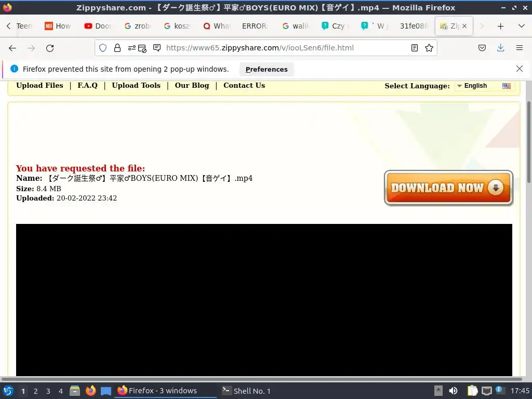Open the Upload Tools link
This screenshot has width=532, height=399.
click(x=136, y=86)
